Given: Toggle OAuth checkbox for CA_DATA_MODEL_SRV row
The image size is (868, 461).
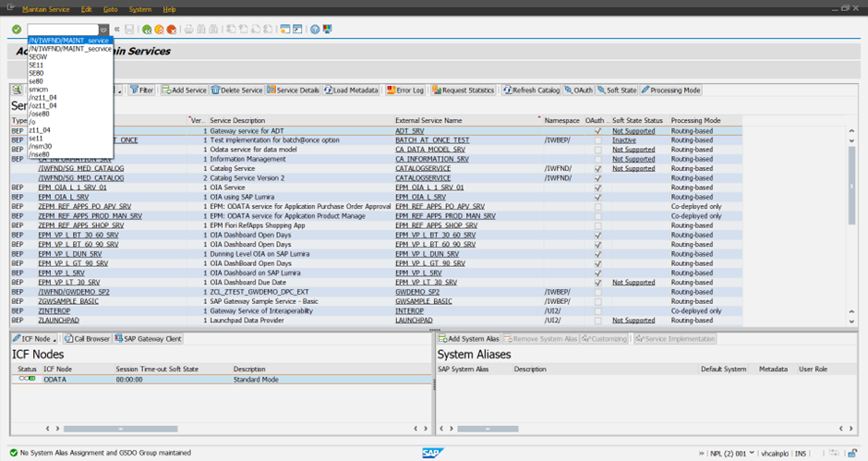Looking at the screenshot, I should click(x=597, y=151).
